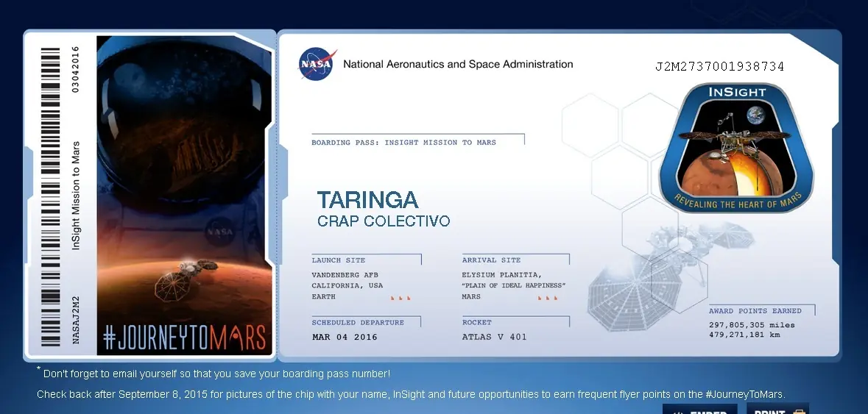Click the CALIFORNIA, USA line
This screenshot has height=414, width=868.
(347, 286)
